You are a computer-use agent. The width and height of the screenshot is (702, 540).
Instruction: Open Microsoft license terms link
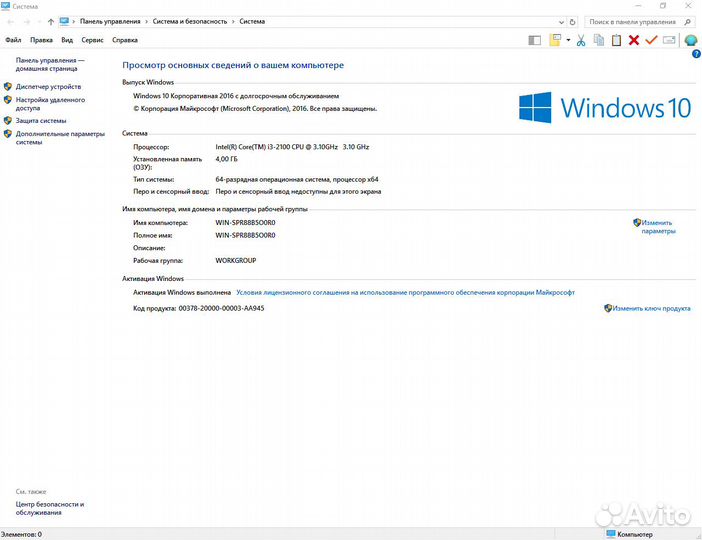405,292
